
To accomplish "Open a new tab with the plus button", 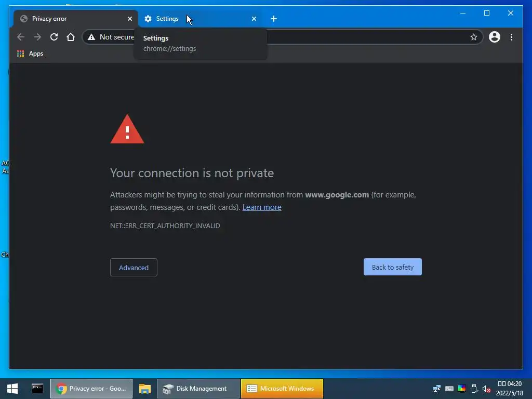I will (274, 19).
